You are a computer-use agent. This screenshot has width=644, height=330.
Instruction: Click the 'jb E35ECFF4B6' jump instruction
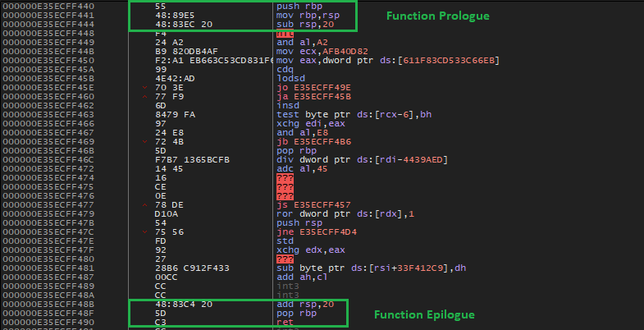click(314, 141)
